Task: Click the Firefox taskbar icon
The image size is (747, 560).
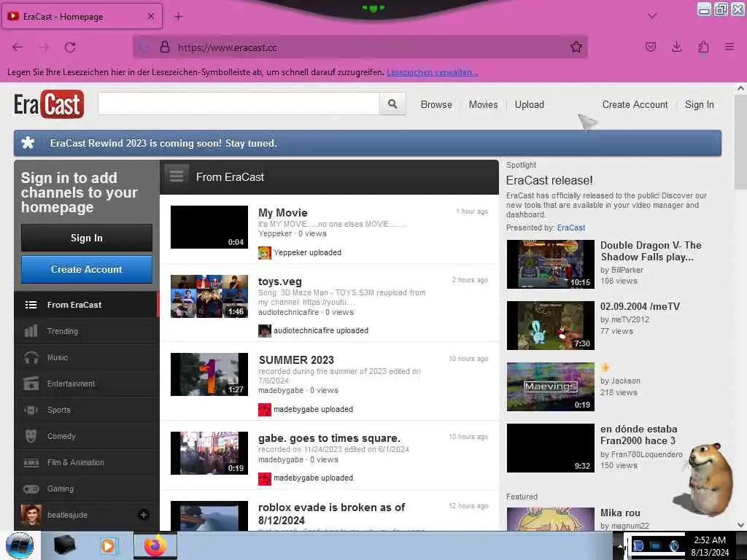Action: (x=155, y=545)
